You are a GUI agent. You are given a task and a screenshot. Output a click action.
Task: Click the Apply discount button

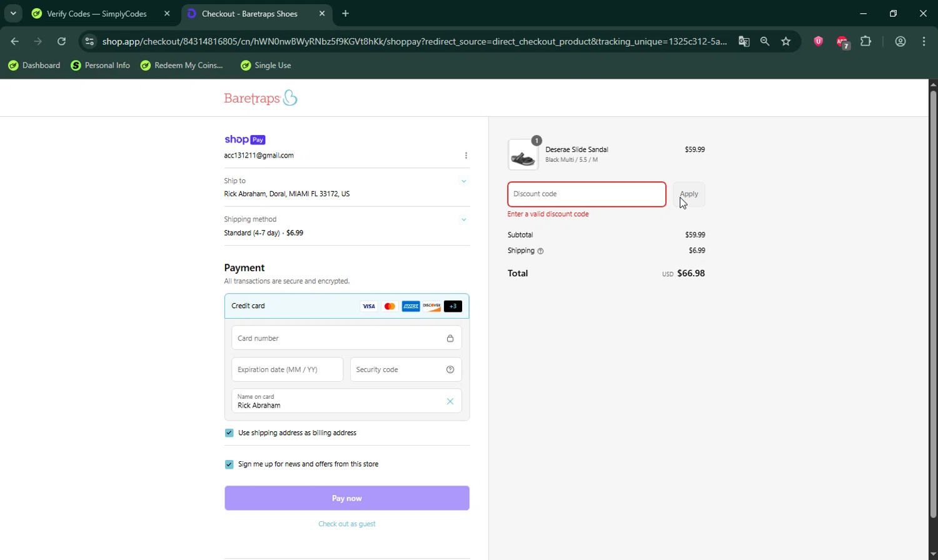[689, 194]
